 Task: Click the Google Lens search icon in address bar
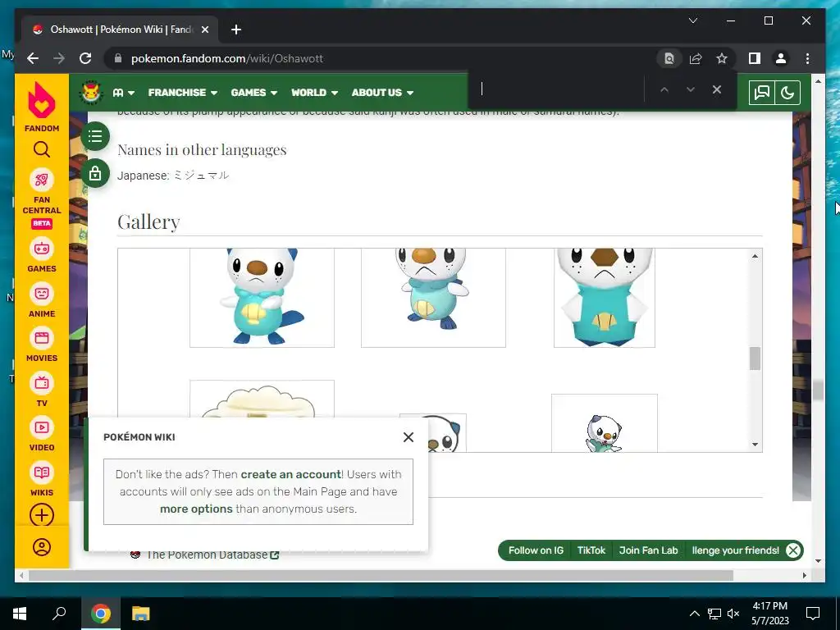tap(669, 58)
